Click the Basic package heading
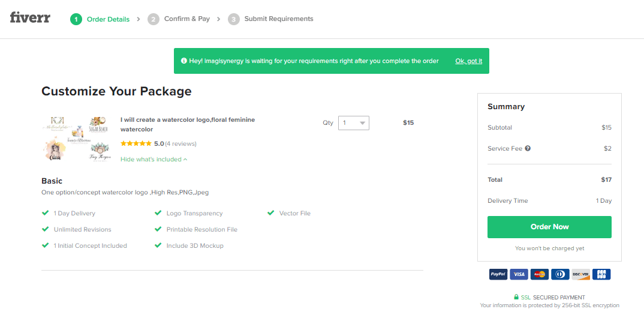644x336 pixels. point(52,181)
